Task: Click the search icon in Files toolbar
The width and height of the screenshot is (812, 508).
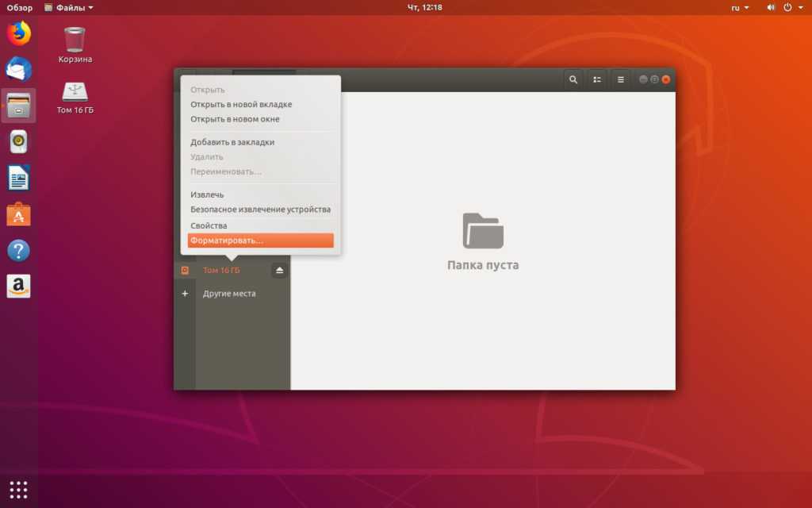Action: click(573, 79)
